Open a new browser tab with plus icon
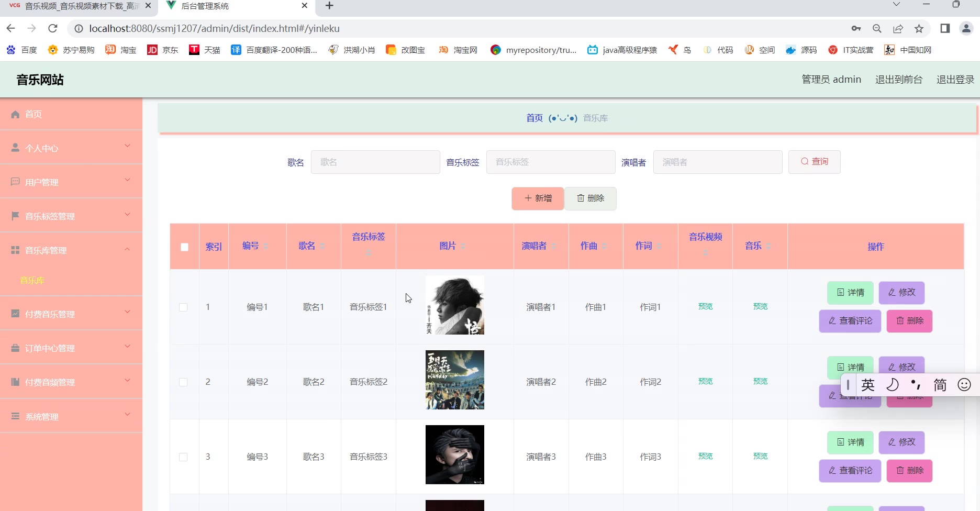 [x=329, y=6]
